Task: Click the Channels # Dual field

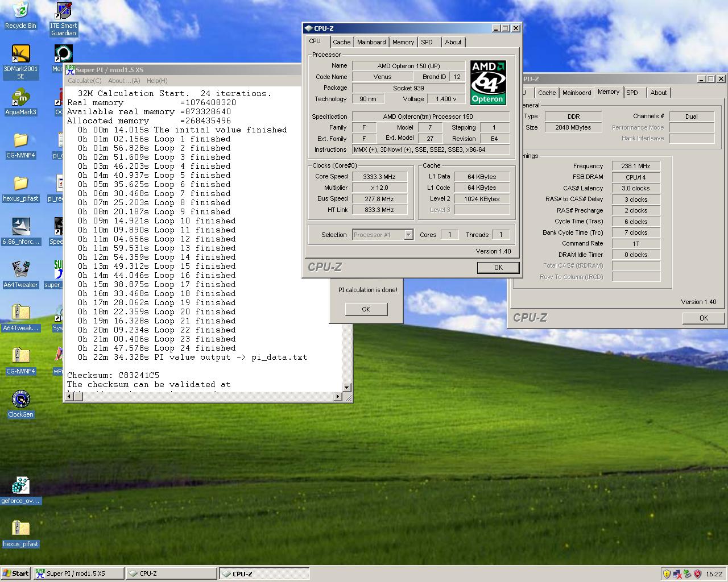Action: pyautogui.click(x=692, y=117)
